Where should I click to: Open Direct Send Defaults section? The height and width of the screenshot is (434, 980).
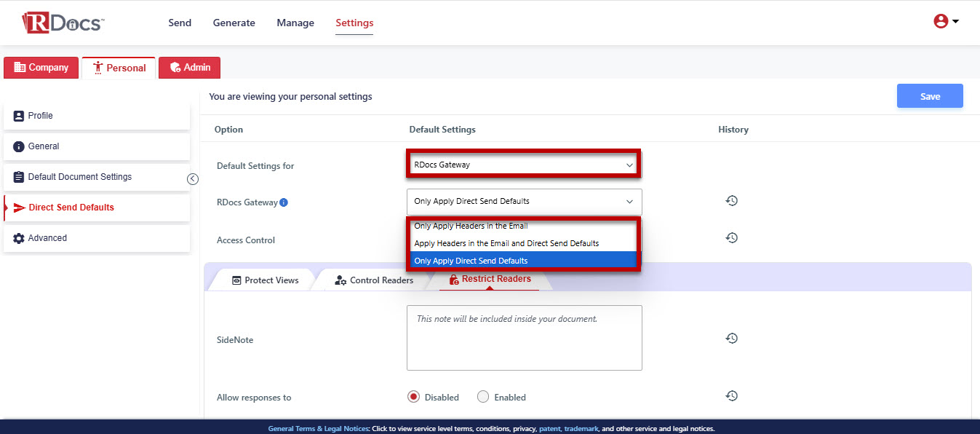97,208
